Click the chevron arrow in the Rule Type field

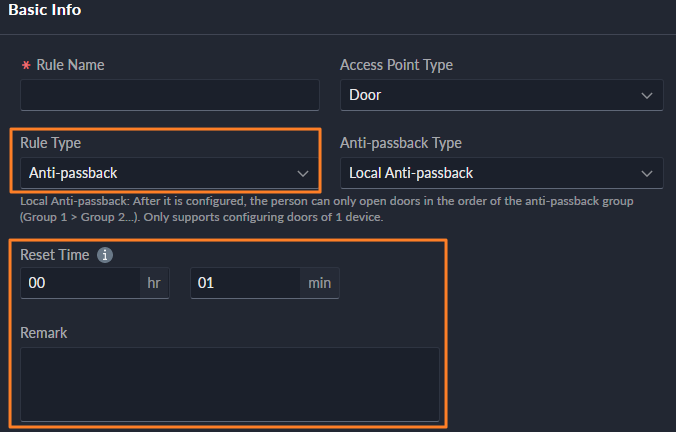[x=303, y=173]
